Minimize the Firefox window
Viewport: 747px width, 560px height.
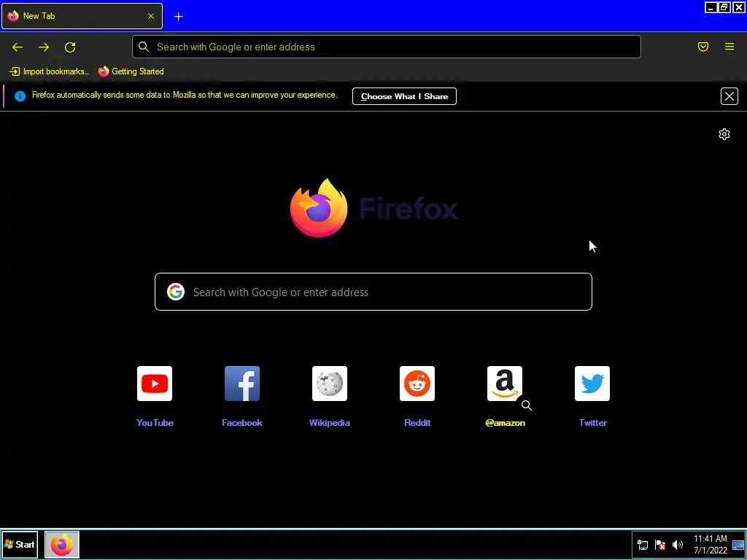point(711,7)
